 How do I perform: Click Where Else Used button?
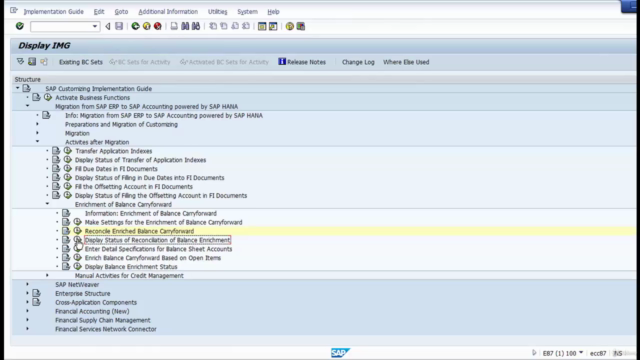406,62
